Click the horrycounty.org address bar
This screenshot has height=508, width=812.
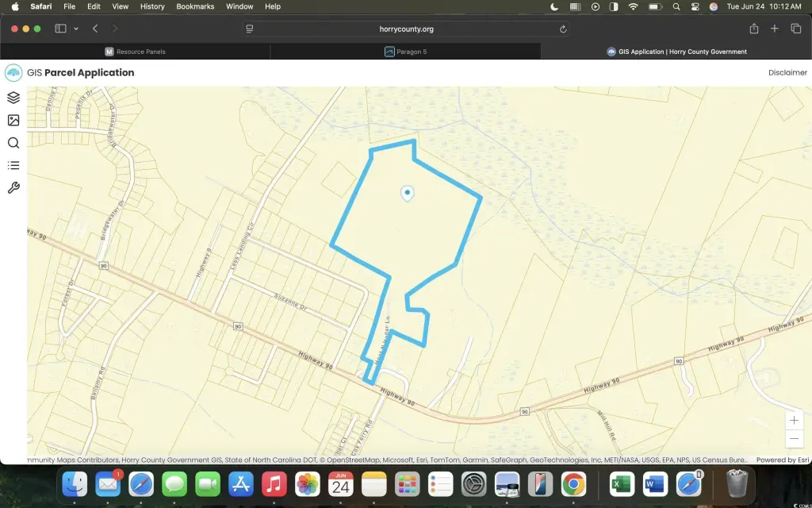(406, 29)
